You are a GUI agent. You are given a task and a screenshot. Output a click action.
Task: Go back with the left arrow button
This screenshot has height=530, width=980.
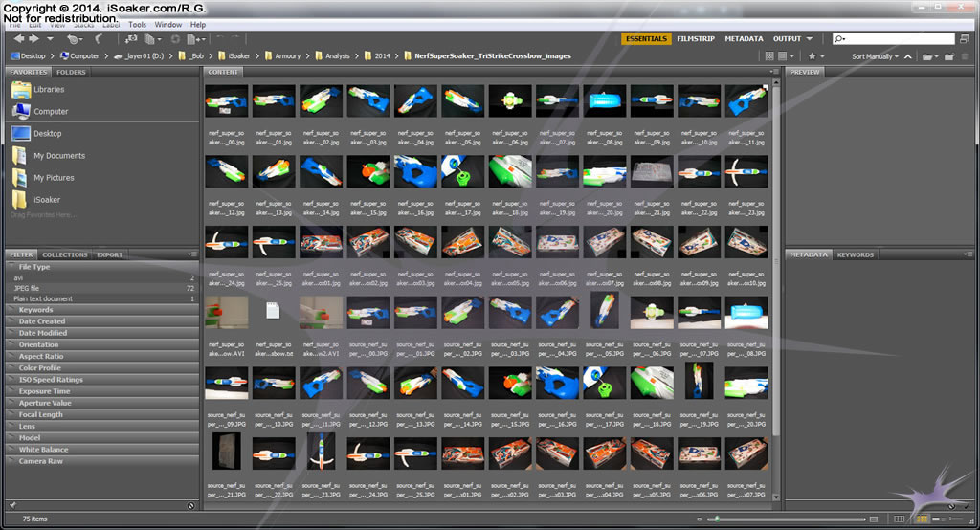click(x=19, y=39)
